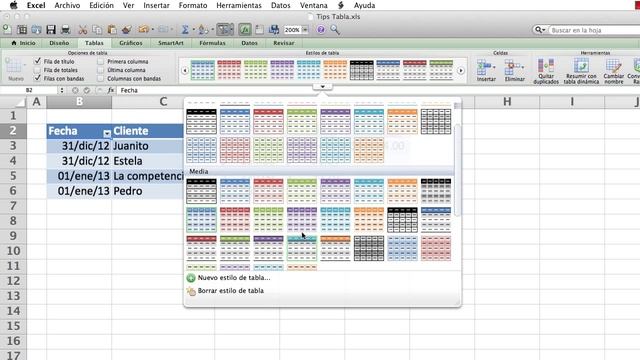
Task: Click the cancel entry icon in formula bar
Action: (75, 90)
